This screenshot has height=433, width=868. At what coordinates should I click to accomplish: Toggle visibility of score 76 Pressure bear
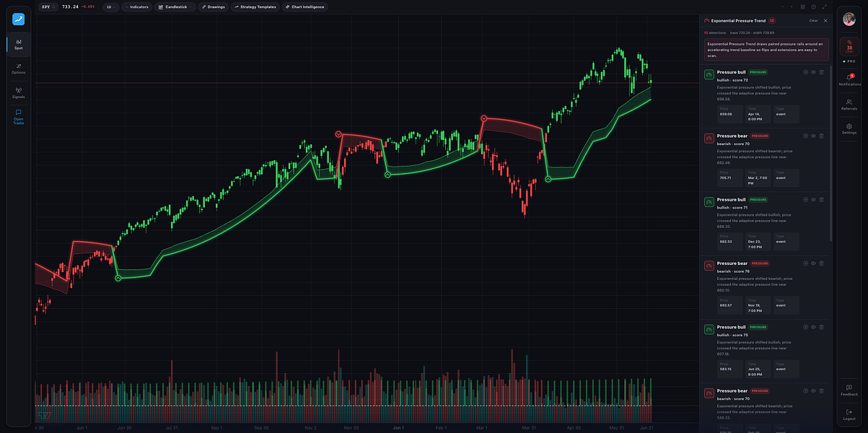pyautogui.click(x=813, y=263)
